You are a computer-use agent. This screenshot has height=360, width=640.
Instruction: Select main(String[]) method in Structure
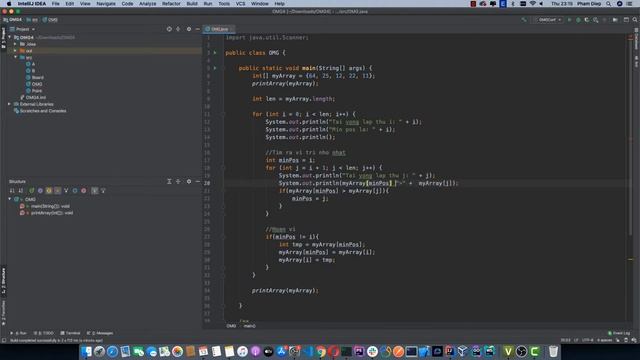45,206
